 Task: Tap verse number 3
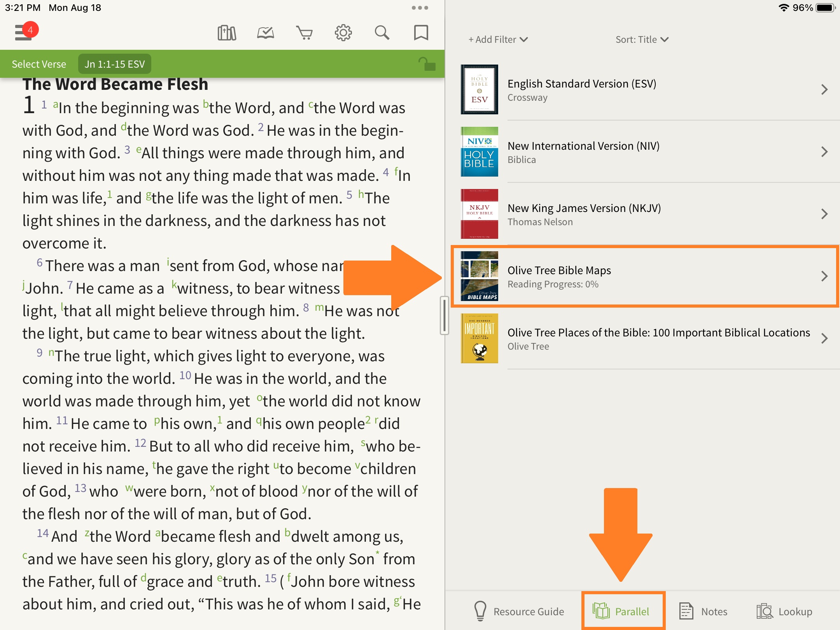pos(127,150)
